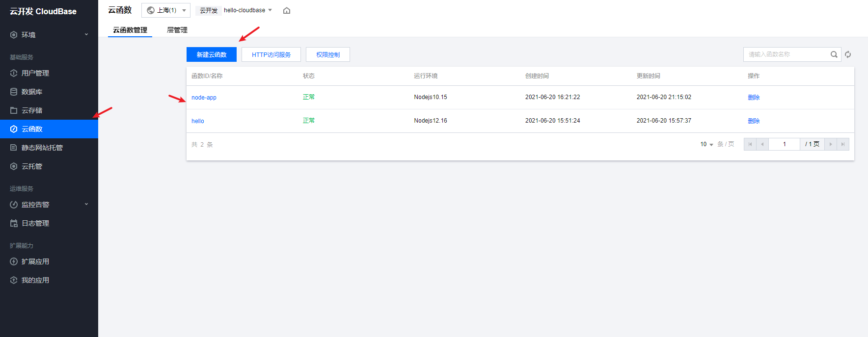Image resolution: width=868 pixels, height=337 pixels.
Task: Open 我的应用 in the sidebar
Action: (x=49, y=280)
